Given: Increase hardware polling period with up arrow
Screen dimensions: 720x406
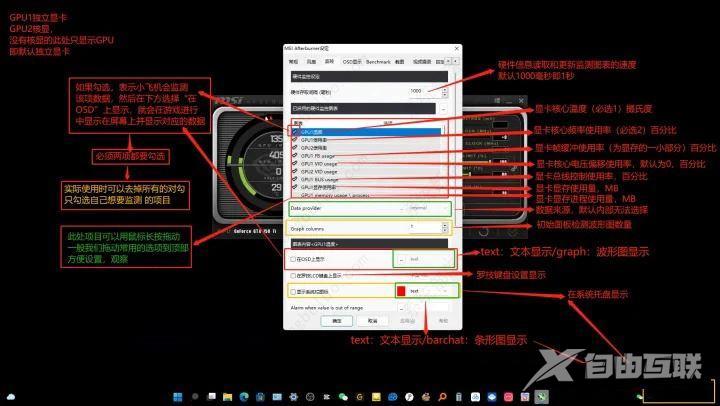Looking at the screenshot, I should [x=444, y=90].
